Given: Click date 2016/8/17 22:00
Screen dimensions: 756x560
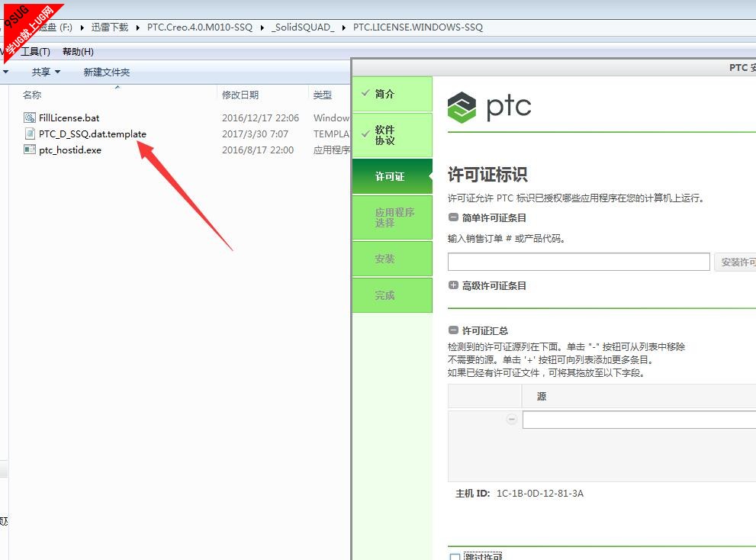Looking at the screenshot, I should coord(258,150).
